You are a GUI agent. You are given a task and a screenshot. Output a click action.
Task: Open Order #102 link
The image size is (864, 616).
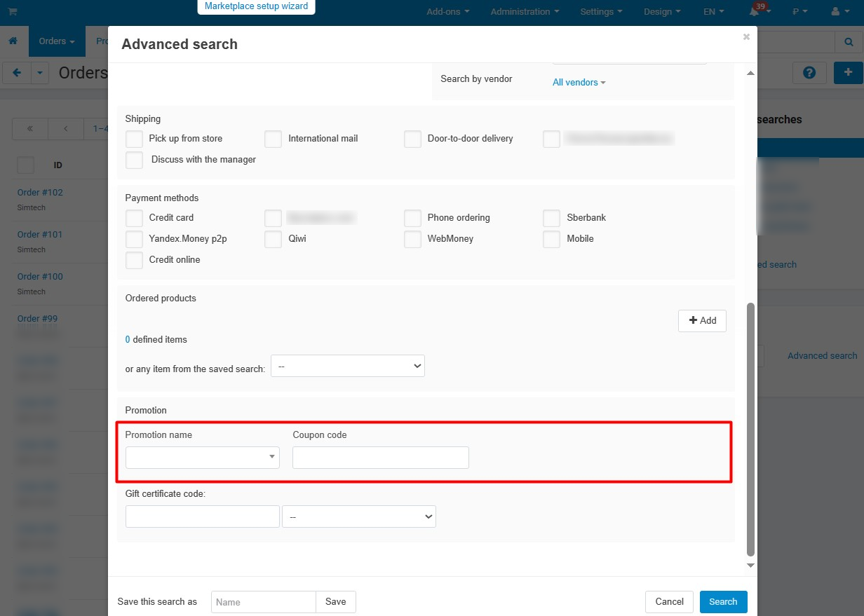pyautogui.click(x=40, y=193)
